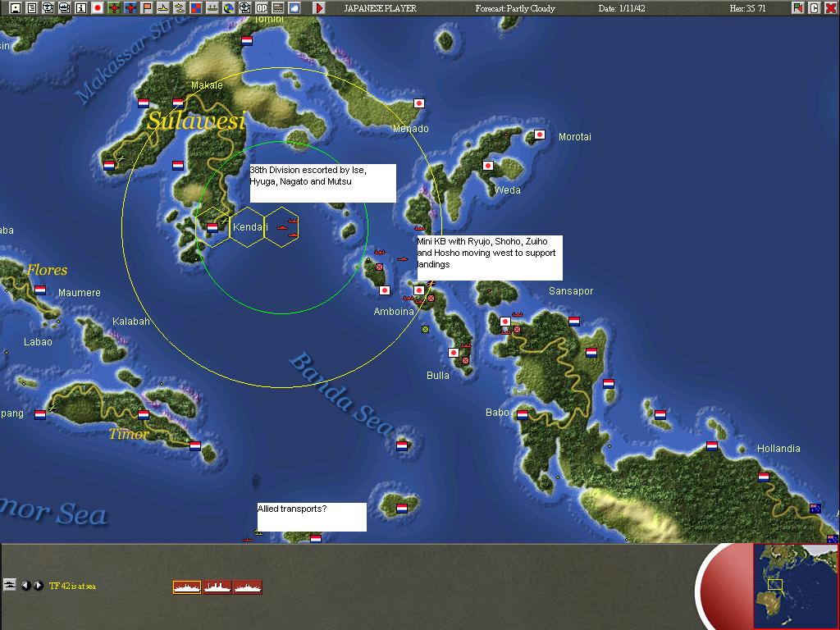This screenshot has height=630, width=840.
Task: Click the Kendari Dutch flag base
Action: click(x=212, y=228)
